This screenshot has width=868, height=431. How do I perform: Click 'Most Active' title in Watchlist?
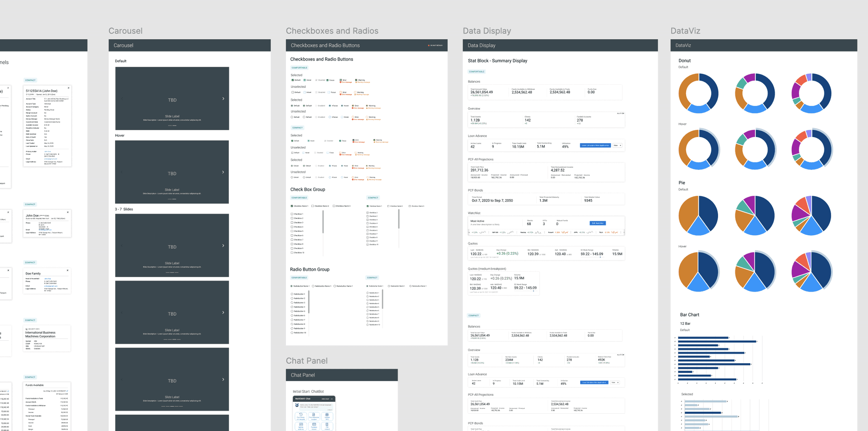(477, 221)
